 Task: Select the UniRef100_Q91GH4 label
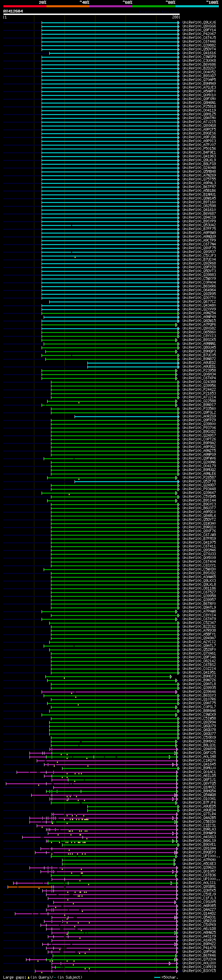tap(199, 849)
